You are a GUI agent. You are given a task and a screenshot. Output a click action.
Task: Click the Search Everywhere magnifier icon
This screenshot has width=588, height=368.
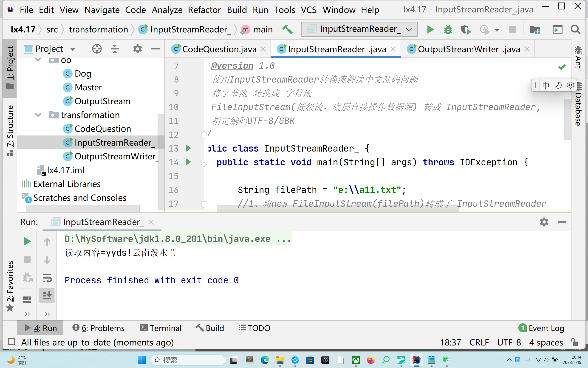point(575,29)
